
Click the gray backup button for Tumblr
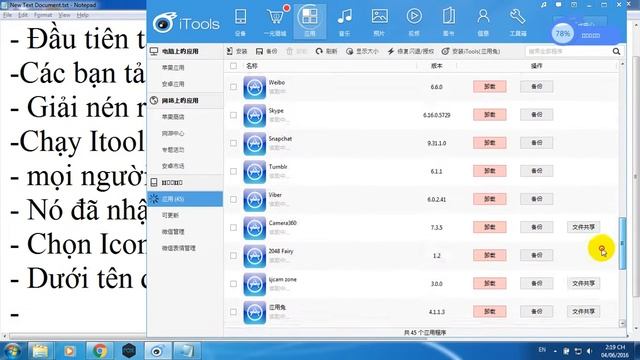point(537,171)
